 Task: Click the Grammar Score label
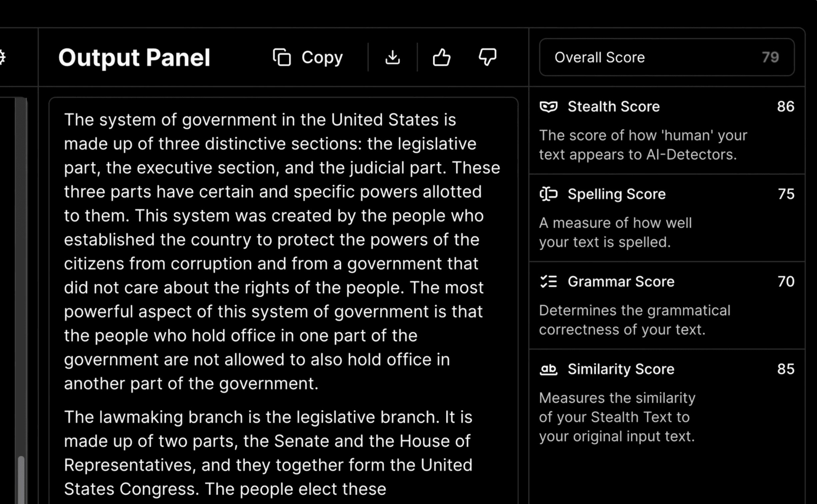[x=621, y=282]
